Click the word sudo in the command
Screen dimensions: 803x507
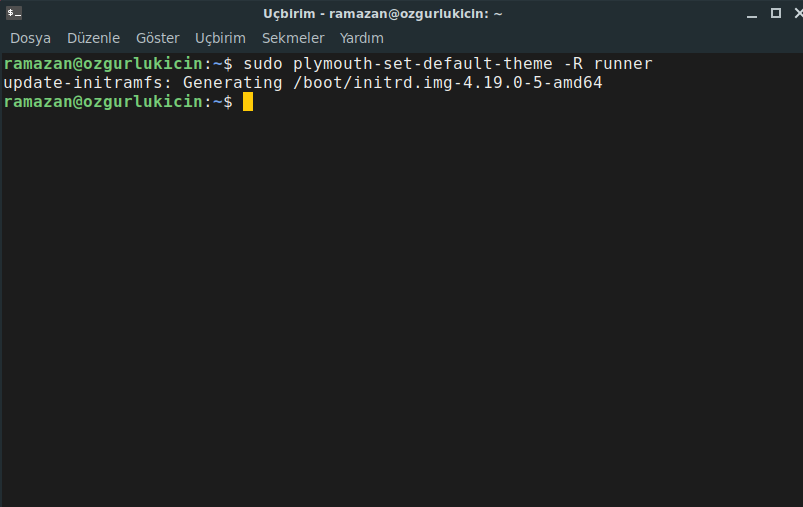[263, 64]
